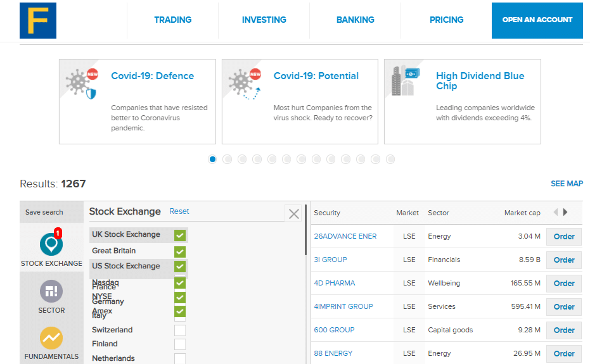Open High Dividend Blue Chip title
The width and height of the screenshot is (590, 364).
[480, 81]
